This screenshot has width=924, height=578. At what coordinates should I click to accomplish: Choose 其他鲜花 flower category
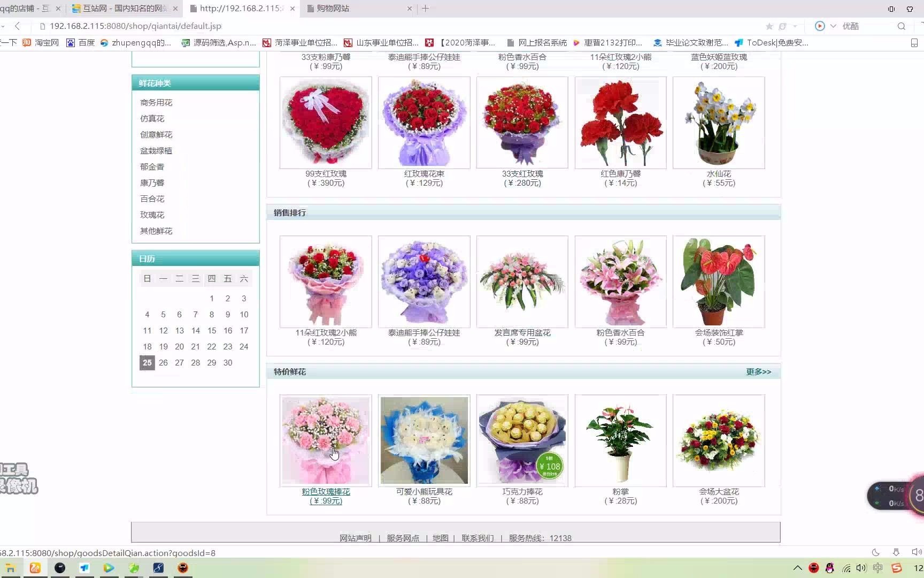(x=156, y=231)
